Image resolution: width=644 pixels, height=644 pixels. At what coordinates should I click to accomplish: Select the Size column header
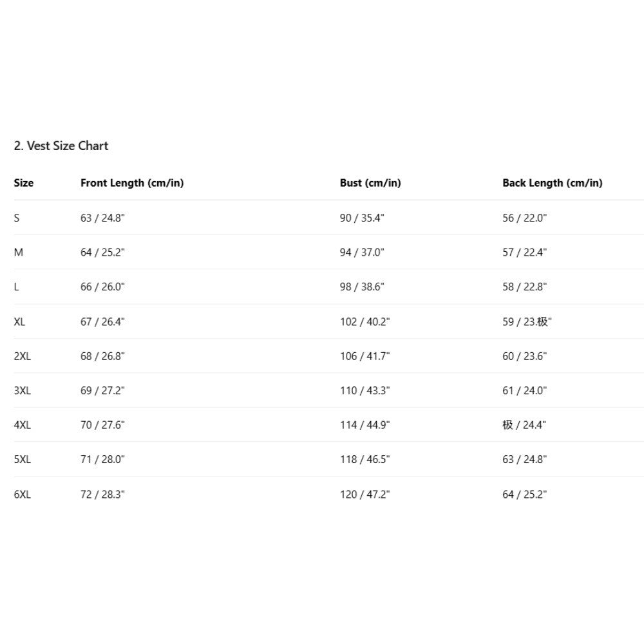tap(24, 183)
